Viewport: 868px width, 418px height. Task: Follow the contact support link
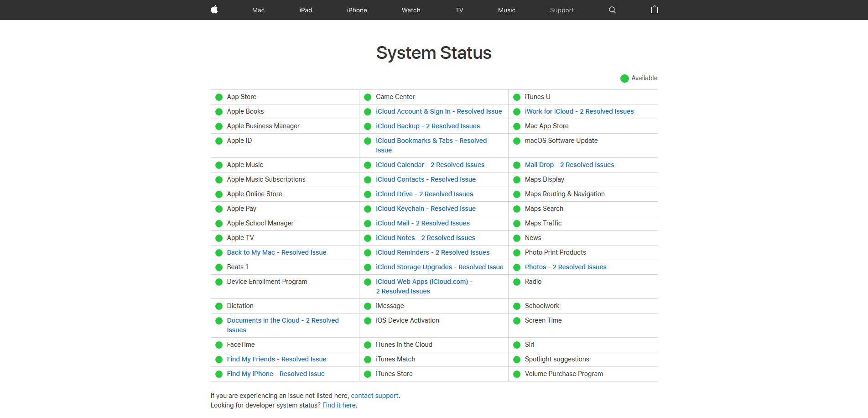pos(374,396)
